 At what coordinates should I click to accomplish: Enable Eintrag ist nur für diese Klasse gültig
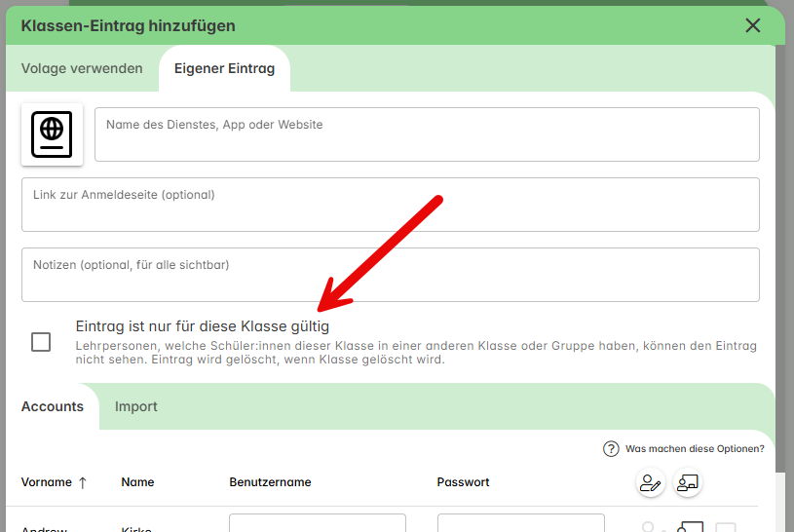pos(41,342)
